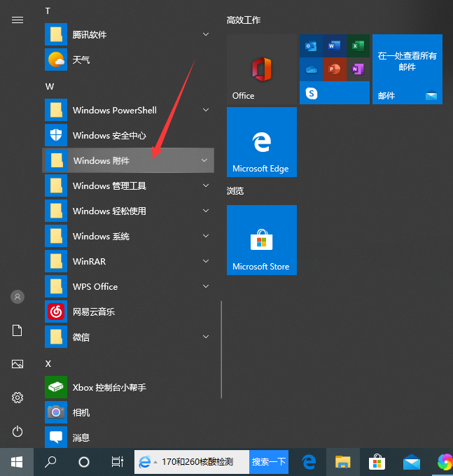Open Task View in the taskbar
The width and height of the screenshot is (453, 476).
(x=117, y=462)
